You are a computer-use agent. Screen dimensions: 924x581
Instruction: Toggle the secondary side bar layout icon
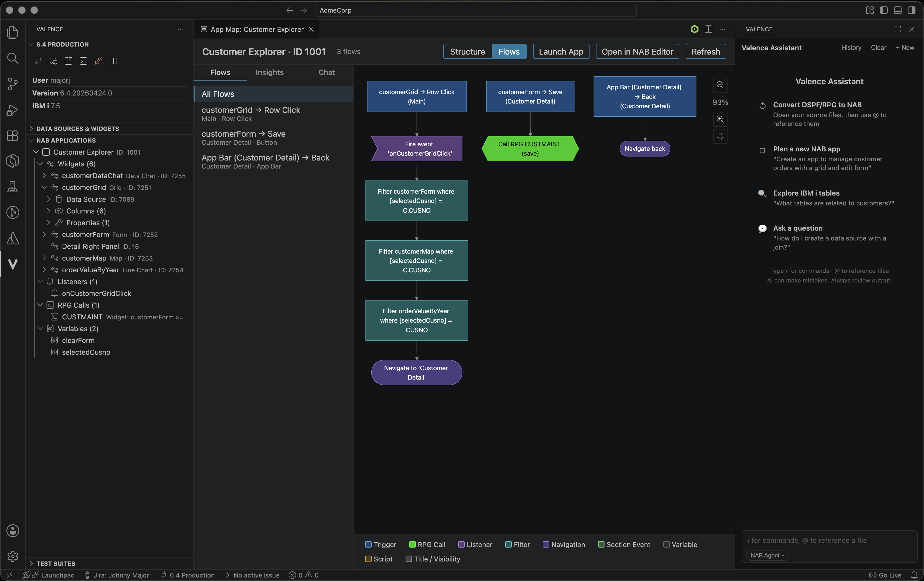pyautogui.click(x=911, y=10)
